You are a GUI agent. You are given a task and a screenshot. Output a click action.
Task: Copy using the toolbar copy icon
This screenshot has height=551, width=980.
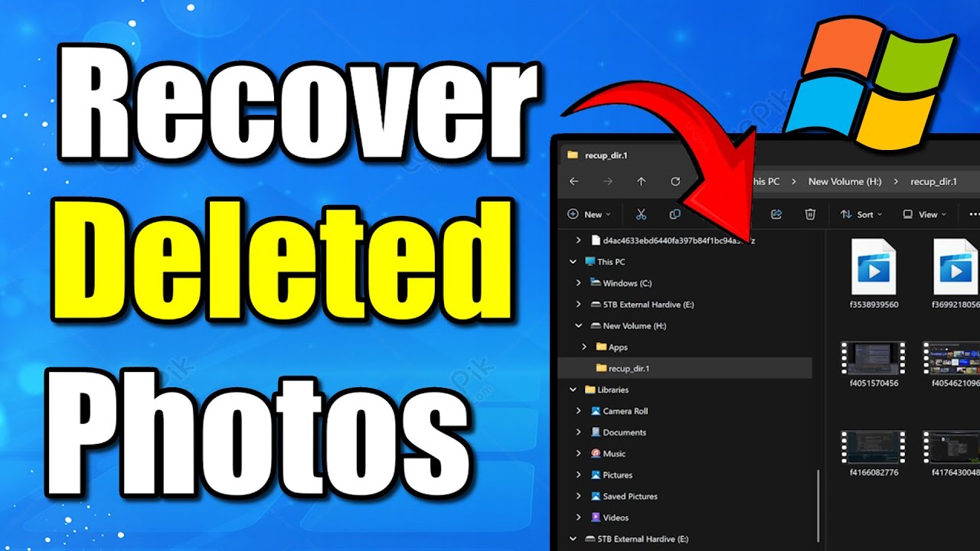click(675, 214)
